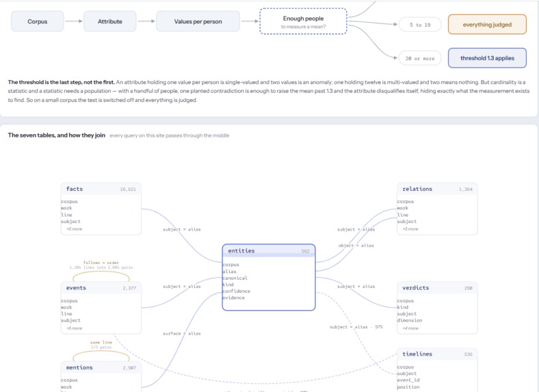Screen dimensions: 539x392
Task: Select the 'everything judged' outcome box
Action: 487,25
